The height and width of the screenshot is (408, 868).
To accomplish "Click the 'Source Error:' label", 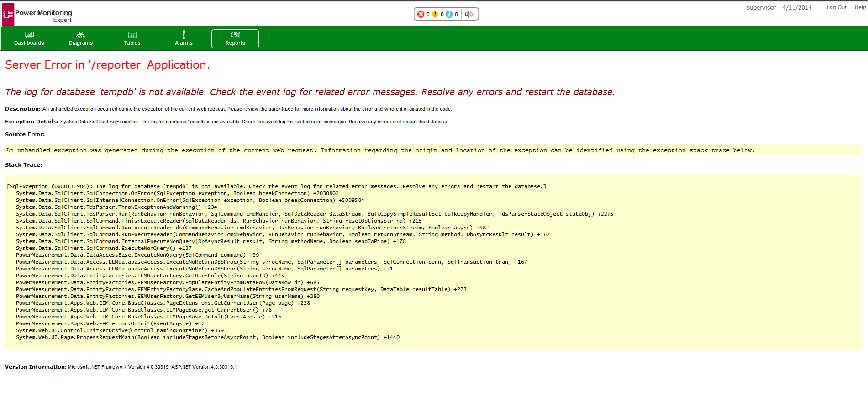I will point(25,134).
